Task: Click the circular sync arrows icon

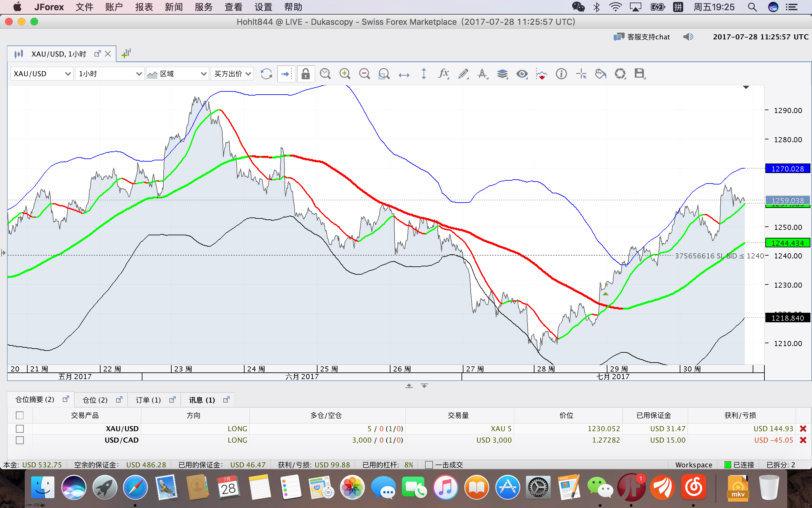Action: pos(620,74)
